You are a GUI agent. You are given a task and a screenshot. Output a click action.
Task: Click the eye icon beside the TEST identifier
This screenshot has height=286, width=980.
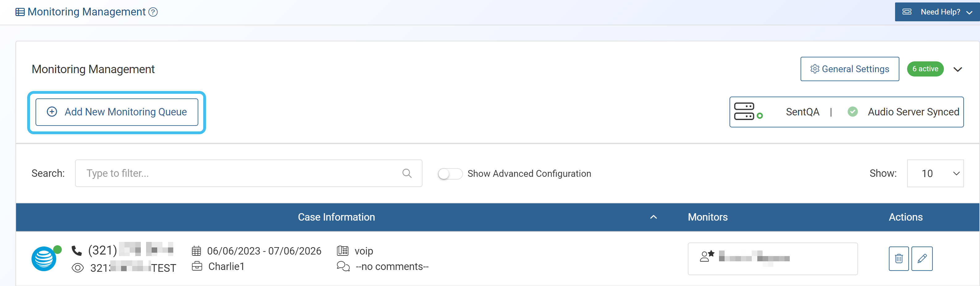(x=78, y=268)
